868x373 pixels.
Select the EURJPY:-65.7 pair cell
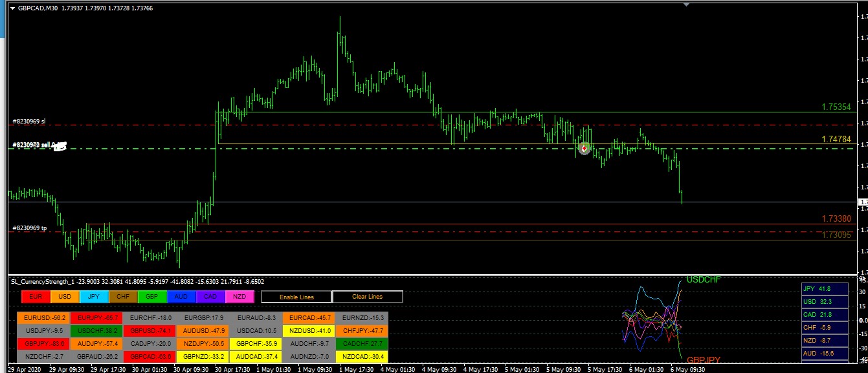pyautogui.click(x=96, y=318)
